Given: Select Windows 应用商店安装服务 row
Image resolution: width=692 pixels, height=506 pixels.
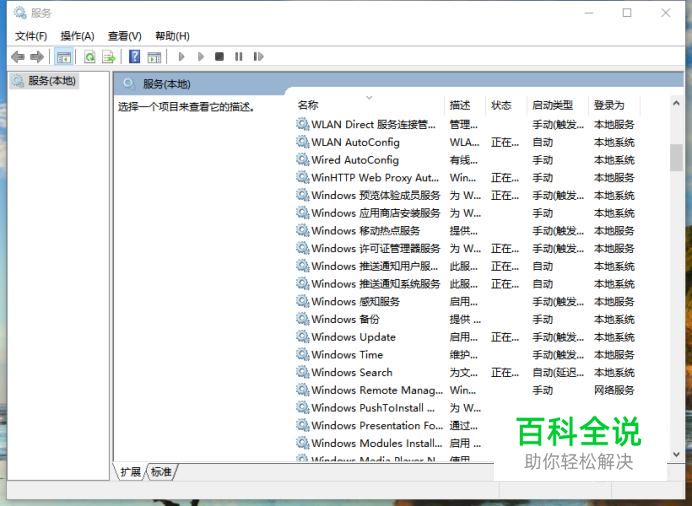Looking at the screenshot, I should click(x=466, y=213).
